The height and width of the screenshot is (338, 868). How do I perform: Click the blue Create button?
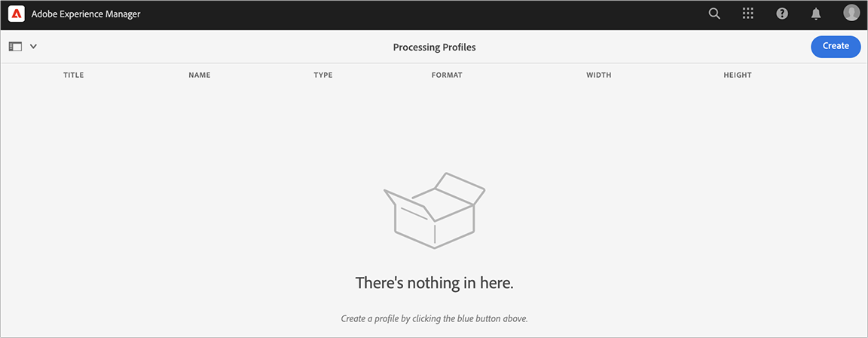tap(836, 47)
